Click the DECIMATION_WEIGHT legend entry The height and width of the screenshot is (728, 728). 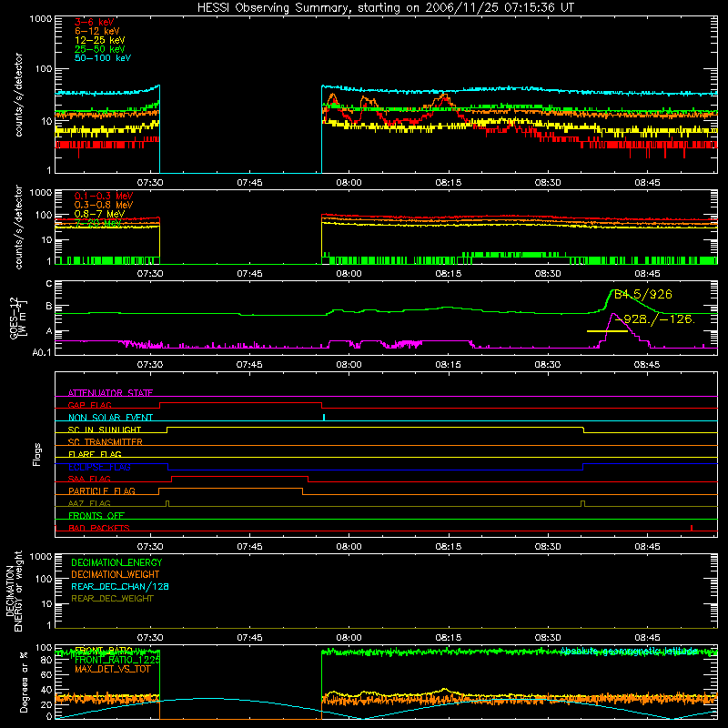coord(116,575)
